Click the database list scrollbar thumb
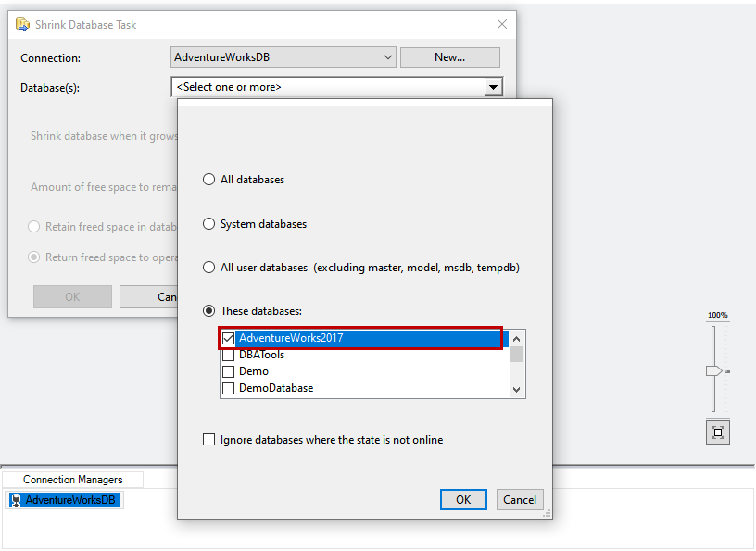Image resolution: width=756 pixels, height=551 pixels. [x=516, y=355]
